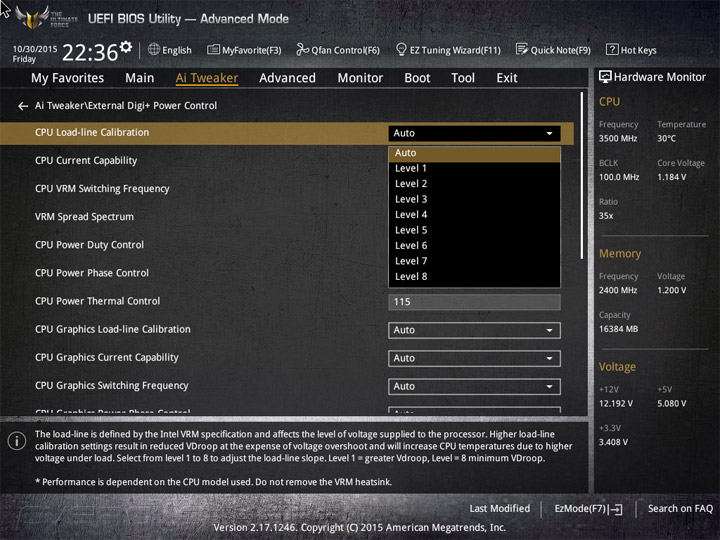Click the memory frequency 2400 MHz value
This screenshot has height=540, width=720.
pyautogui.click(x=618, y=290)
